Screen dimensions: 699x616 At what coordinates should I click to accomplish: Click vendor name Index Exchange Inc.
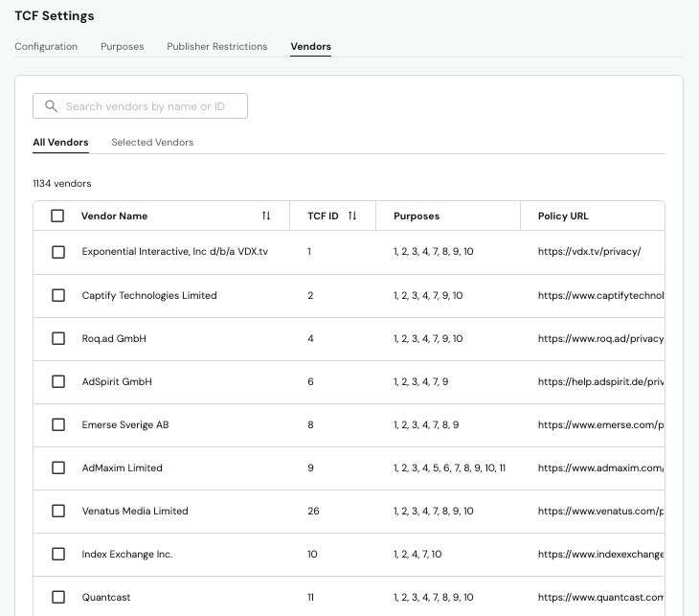click(127, 554)
